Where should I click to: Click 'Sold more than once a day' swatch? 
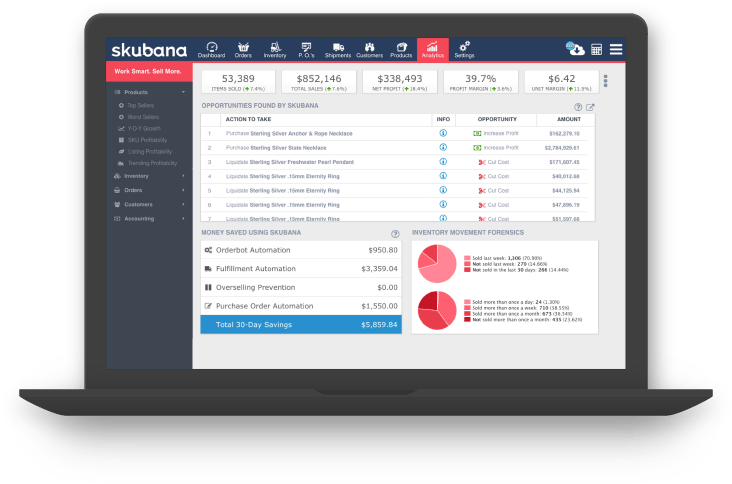[467, 302]
